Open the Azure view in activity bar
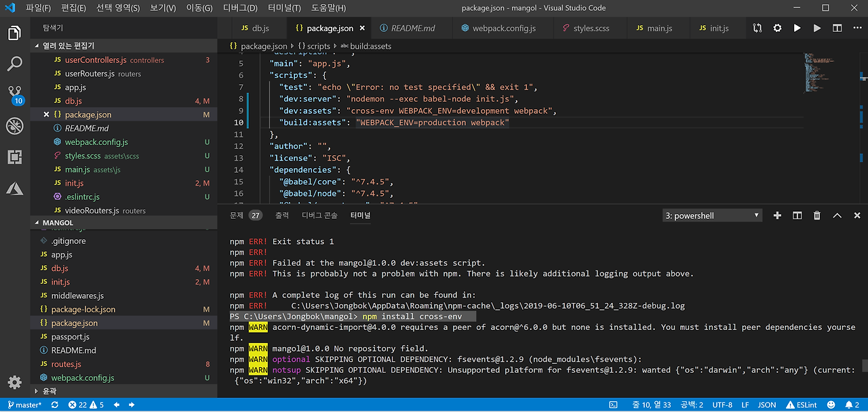 point(15,188)
